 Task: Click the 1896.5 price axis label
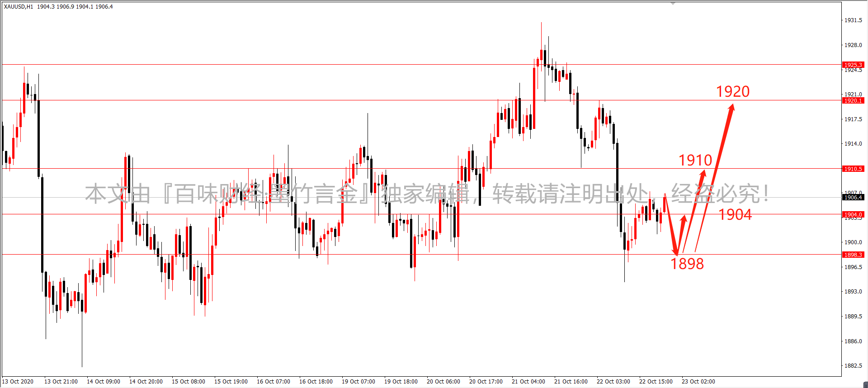[853, 267]
